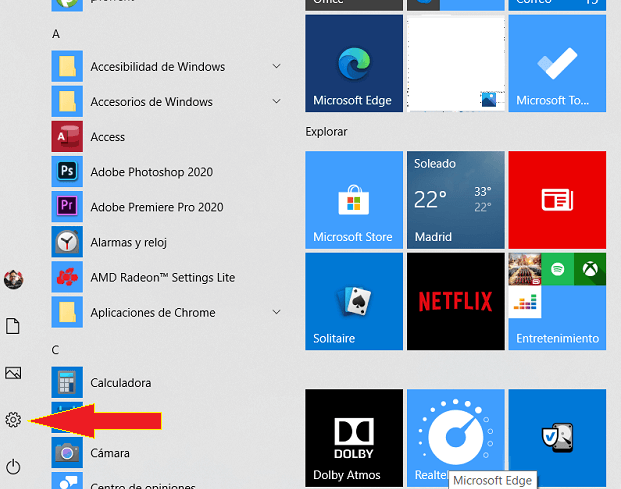621x489 pixels.
Task: Open the user account avatar
Action: [13, 279]
